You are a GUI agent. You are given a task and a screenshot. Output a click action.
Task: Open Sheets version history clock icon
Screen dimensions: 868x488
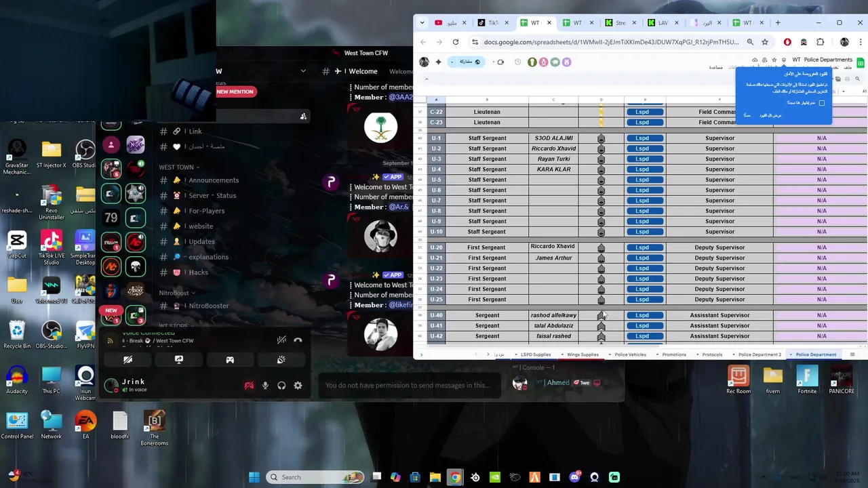tap(518, 62)
